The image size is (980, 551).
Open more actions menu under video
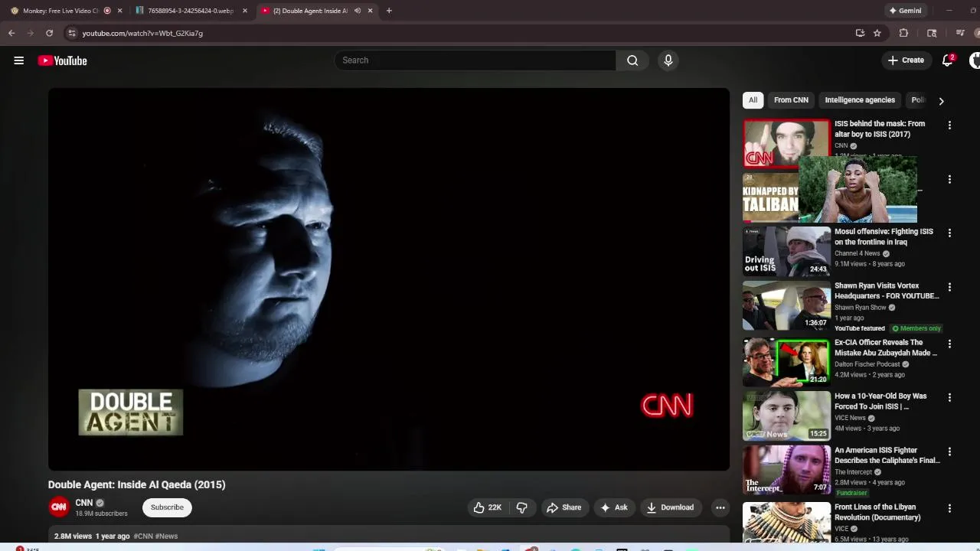[x=720, y=507]
